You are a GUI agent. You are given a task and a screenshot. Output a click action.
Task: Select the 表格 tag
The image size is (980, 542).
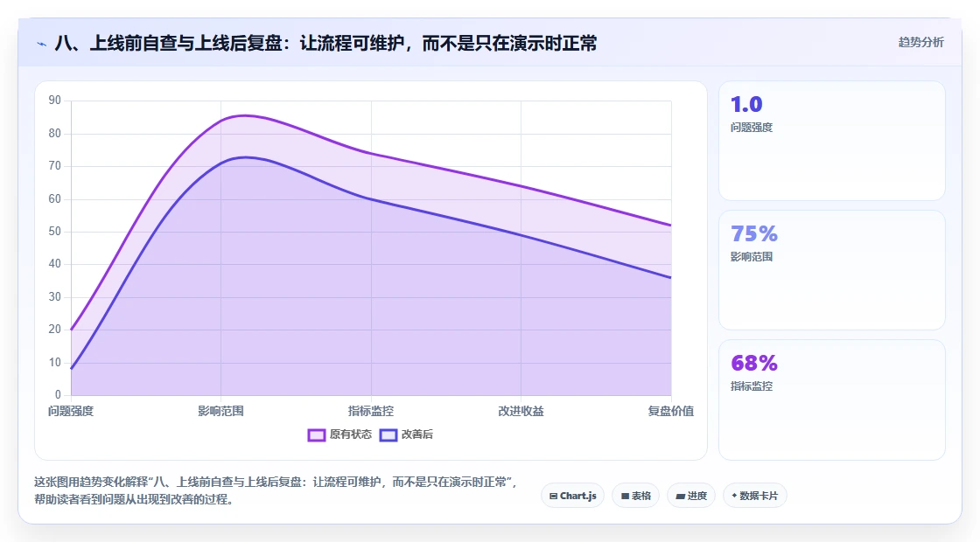(635, 496)
